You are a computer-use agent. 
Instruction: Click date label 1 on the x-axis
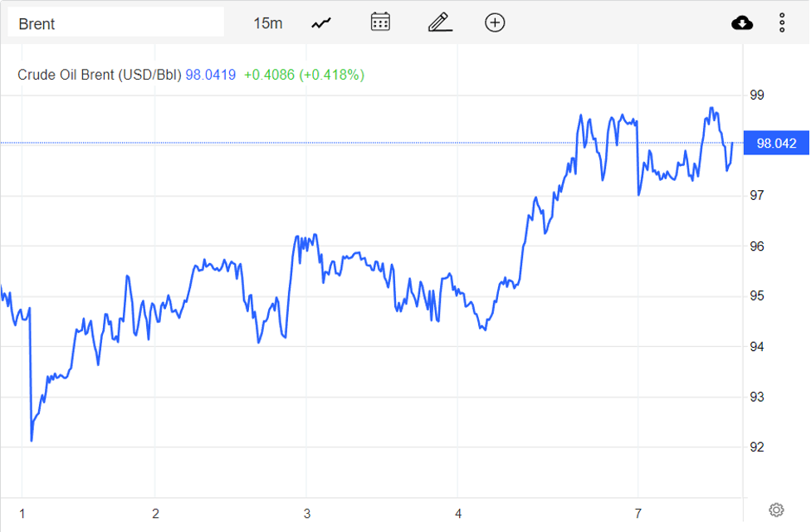(x=22, y=514)
